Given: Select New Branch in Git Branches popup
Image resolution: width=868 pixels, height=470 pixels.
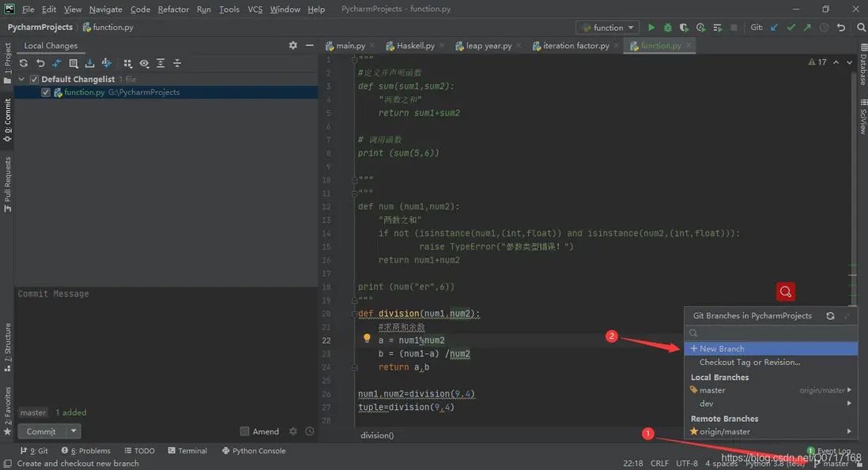Looking at the screenshot, I should click(x=722, y=348).
